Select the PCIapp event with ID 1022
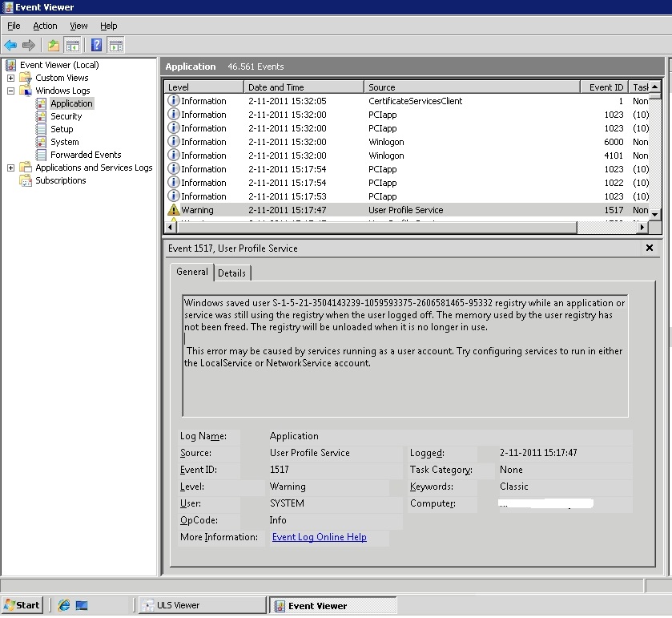This screenshot has width=672, height=618. [408, 183]
